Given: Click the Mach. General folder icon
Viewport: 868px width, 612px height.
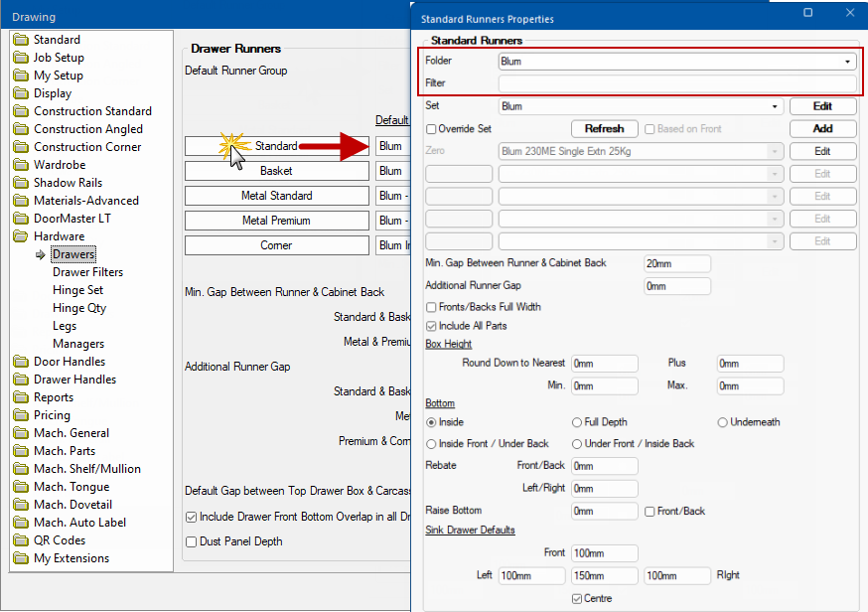Looking at the screenshot, I should [x=21, y=433].
